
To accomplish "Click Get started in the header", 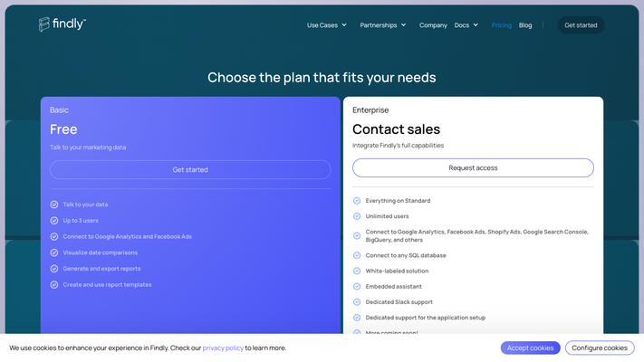I will point(581,25).
